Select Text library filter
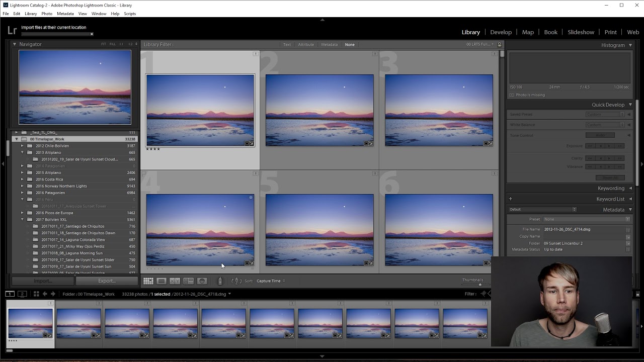The width and height of the screenshot is (644, 362). (287, 45)
